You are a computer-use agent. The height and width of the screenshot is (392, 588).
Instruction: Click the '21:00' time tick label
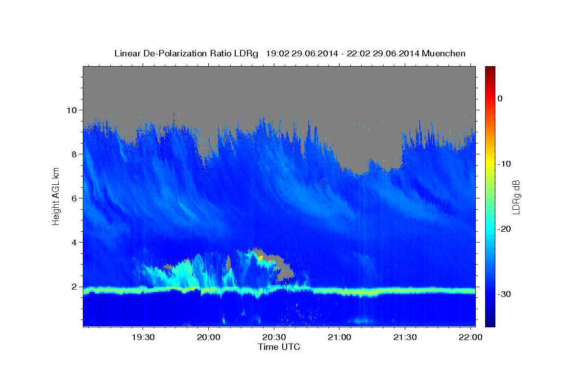pos(339,338)
